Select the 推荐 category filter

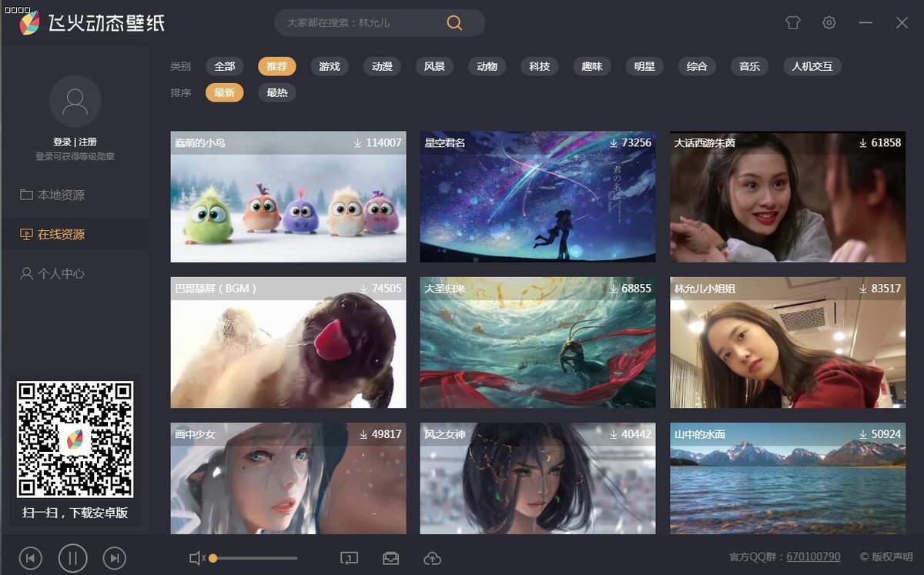coord(277,66)
